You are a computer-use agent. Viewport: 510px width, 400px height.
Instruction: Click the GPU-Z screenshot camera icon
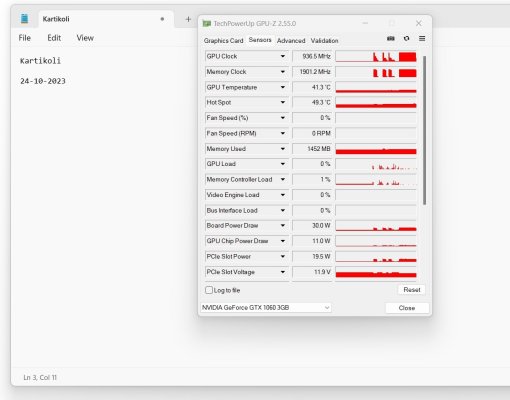pos(391,39)
